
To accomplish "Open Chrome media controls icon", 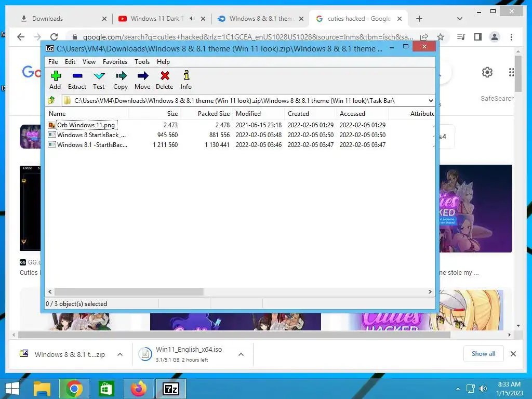I will point(461,37).
